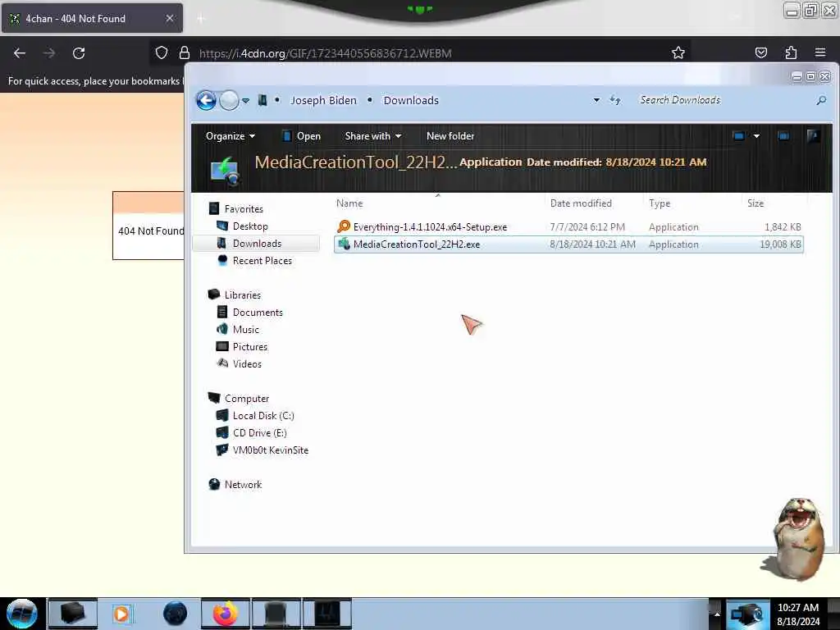Select Favorites in the navigation pane

tap(243, 209)
